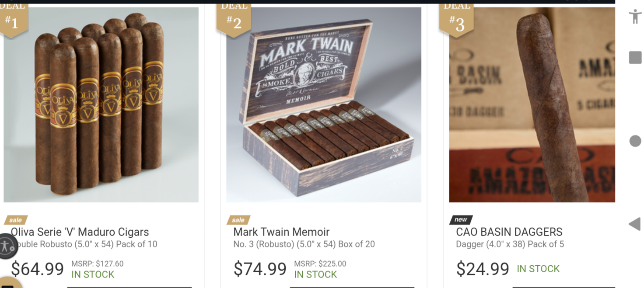Open the chat bubble at bottom left
Screen dimensions: 644x288
(x=10, y=283)
